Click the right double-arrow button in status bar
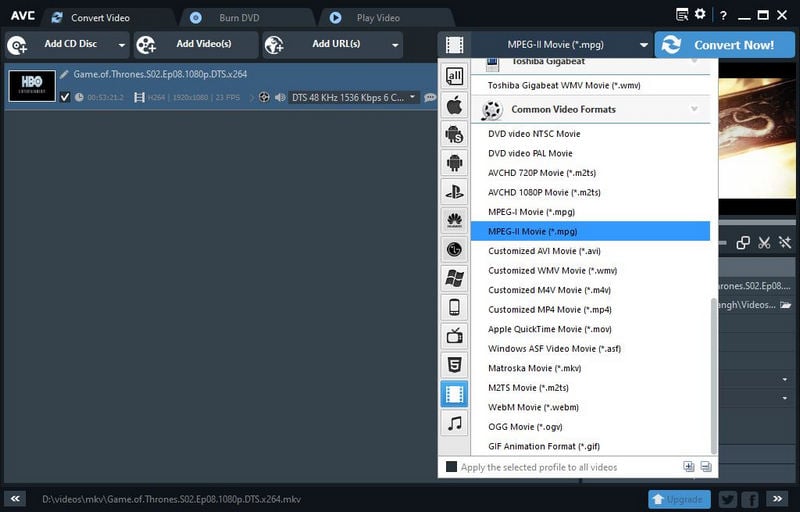The image size is (800, 512). point(777,499)
